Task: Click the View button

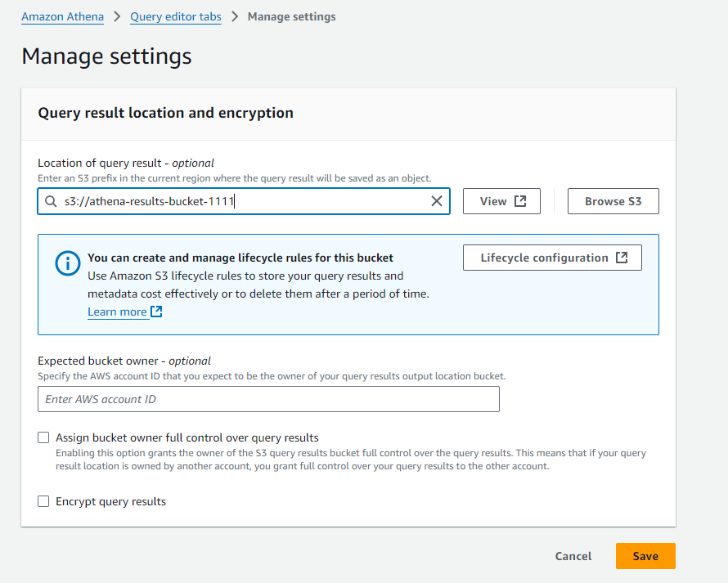Action: pyautogui.click(x=501, y=201)
